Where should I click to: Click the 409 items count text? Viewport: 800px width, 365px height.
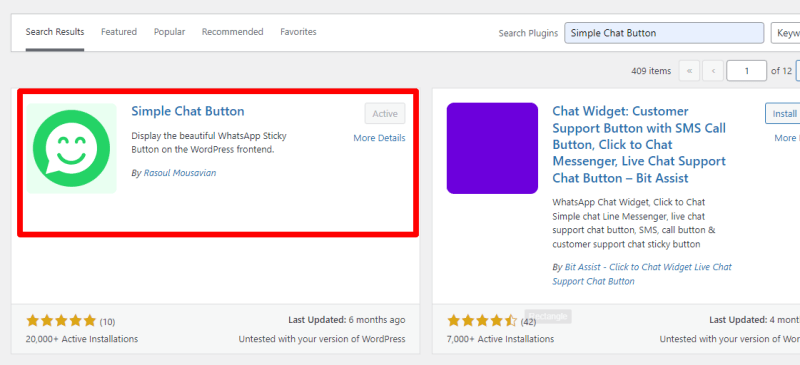coord(651,71)
